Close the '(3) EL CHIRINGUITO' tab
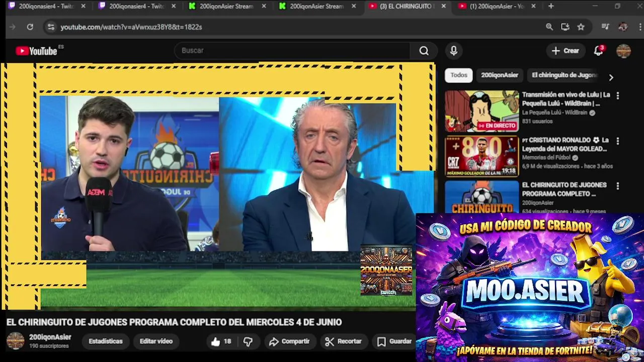 point(443,6)
